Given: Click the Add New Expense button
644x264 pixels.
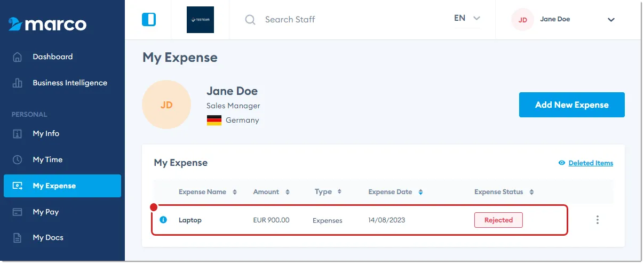Looking at the screenshot, I should click(x=571, y=105).
